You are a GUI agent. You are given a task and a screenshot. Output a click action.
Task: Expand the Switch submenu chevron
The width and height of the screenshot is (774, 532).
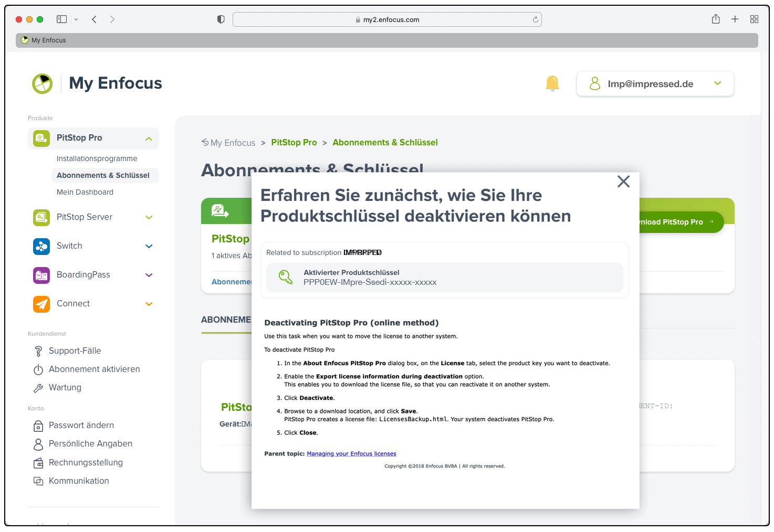(149, 246)
